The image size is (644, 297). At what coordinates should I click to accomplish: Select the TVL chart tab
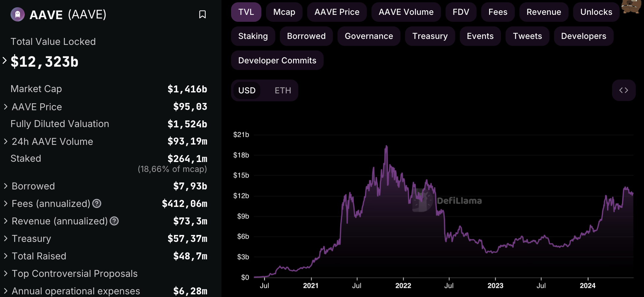(x=246, y=12)
